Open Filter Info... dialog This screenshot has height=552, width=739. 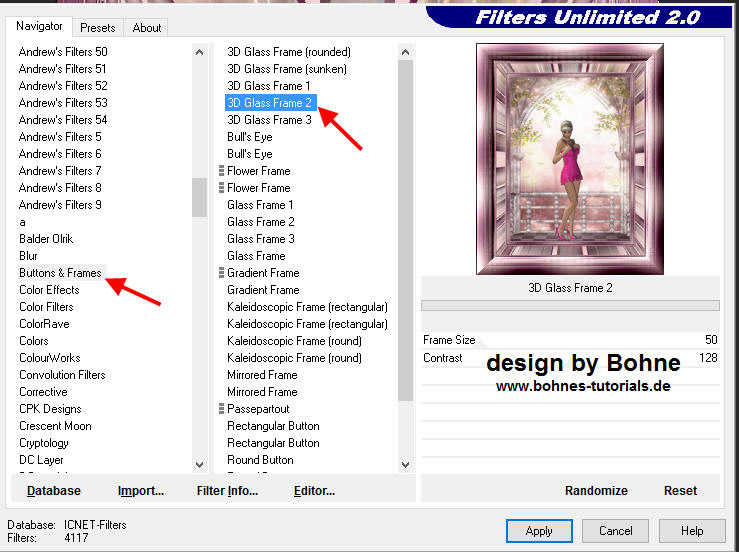click(x=227, y=491)
